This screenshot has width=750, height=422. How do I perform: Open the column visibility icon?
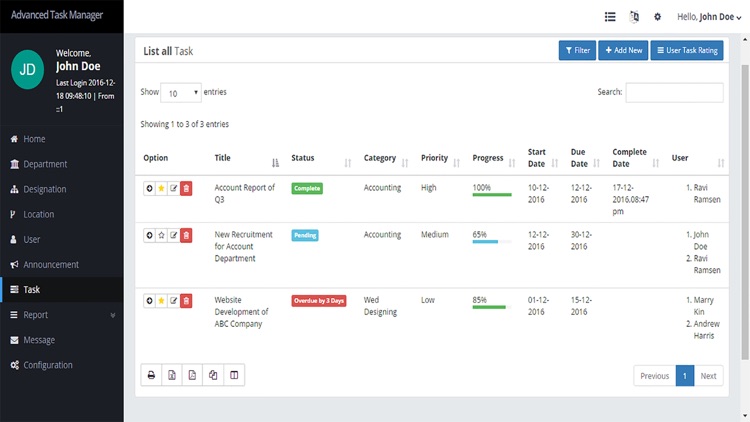pyautogui.click(x=234, y=375)
